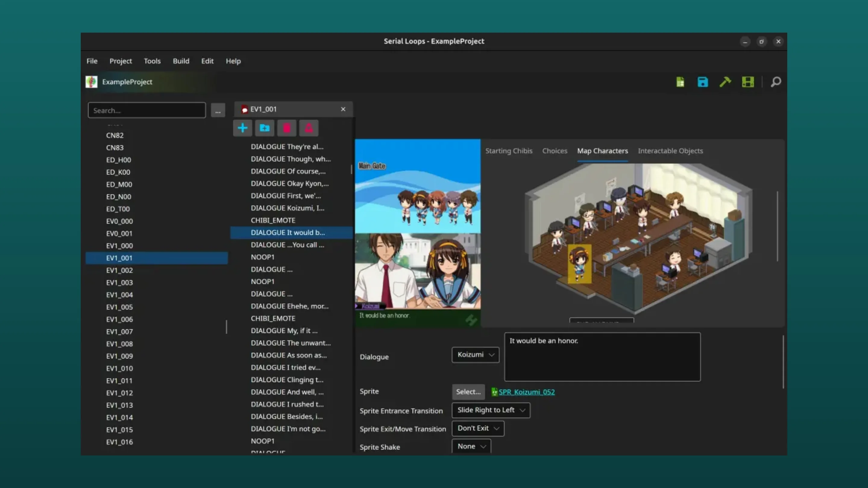
Task: Open Sprite Exit/Move Transition dropdown
Action: (x=478, y=428)
